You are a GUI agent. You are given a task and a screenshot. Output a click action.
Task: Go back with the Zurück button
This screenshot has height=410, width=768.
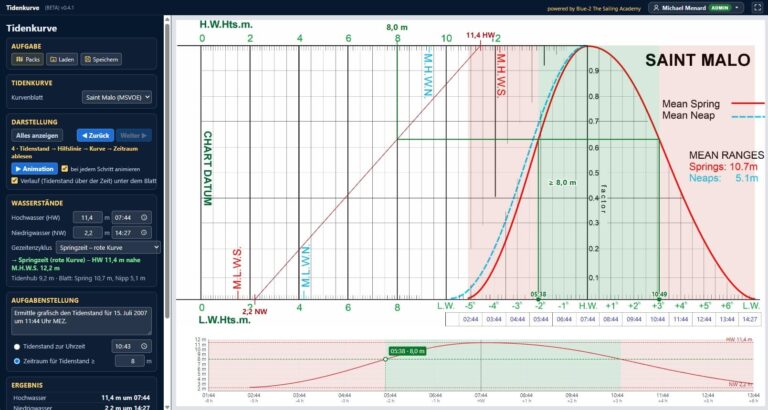coord(95,135)
